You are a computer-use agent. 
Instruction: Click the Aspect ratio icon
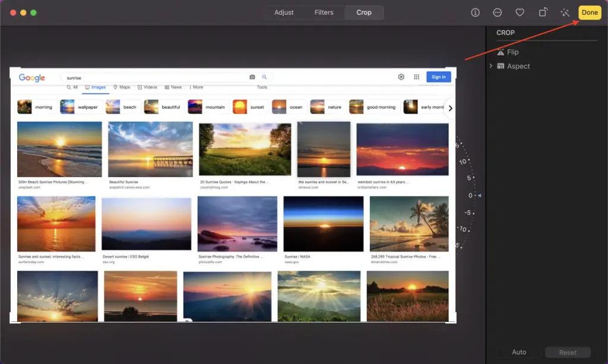(501, 67)
